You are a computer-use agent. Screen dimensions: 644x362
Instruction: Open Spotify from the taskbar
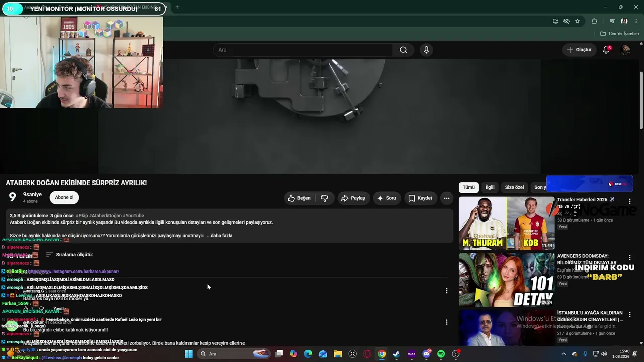441,354
